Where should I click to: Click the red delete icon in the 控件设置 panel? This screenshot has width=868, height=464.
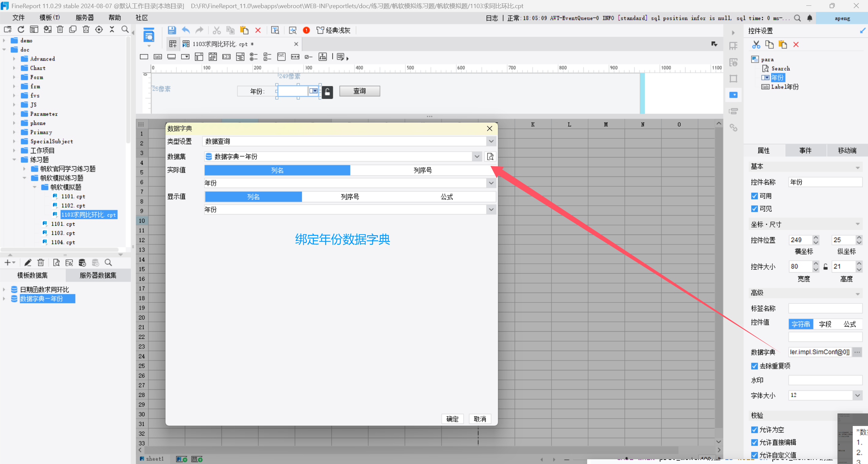[x=796, y=44]
